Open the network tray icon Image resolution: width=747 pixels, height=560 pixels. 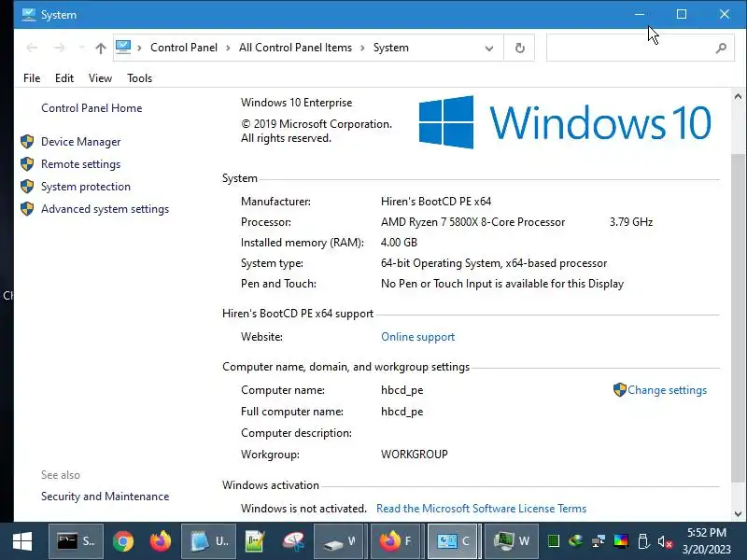click(x=598, y=541)
